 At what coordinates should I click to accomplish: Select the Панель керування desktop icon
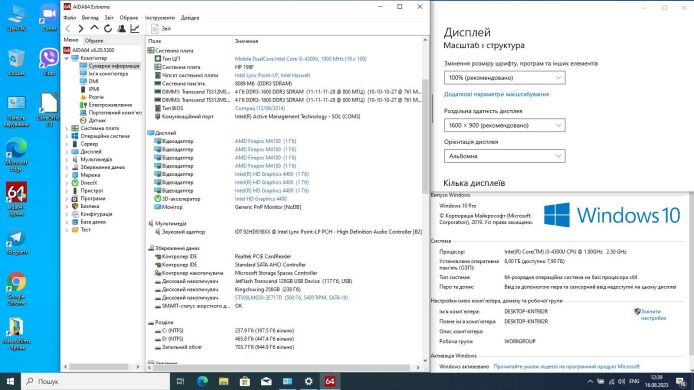(16, 111)
